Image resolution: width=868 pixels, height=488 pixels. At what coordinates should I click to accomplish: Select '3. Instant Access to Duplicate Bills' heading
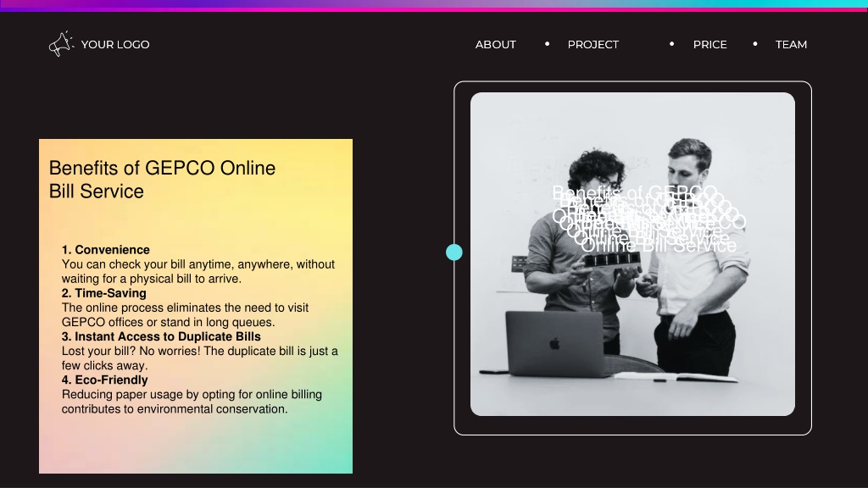click(x=161, y=336)
